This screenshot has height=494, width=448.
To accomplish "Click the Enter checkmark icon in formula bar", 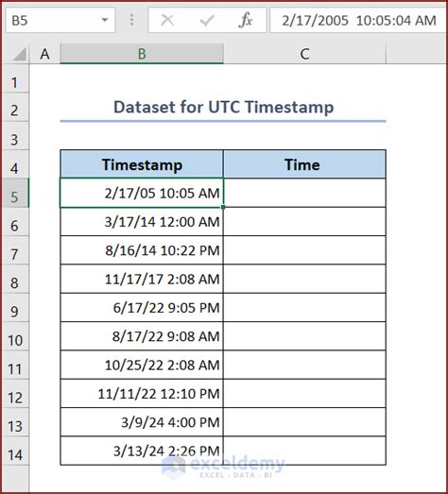I will (207, 21).
